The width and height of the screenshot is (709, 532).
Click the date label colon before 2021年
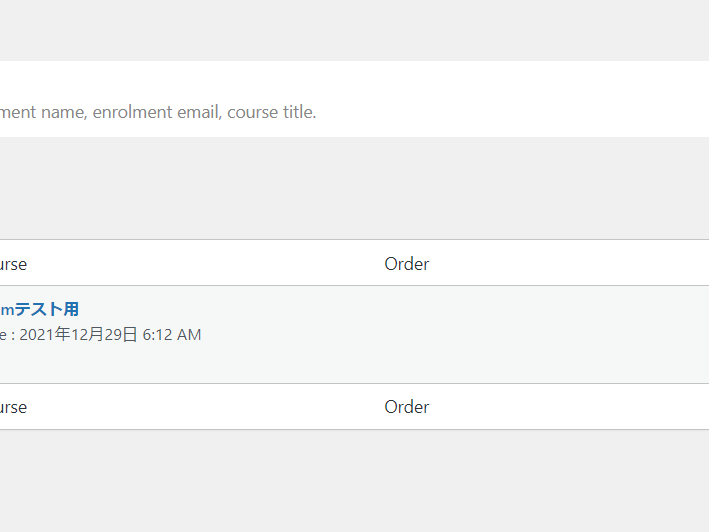click(x=13, y=335)
